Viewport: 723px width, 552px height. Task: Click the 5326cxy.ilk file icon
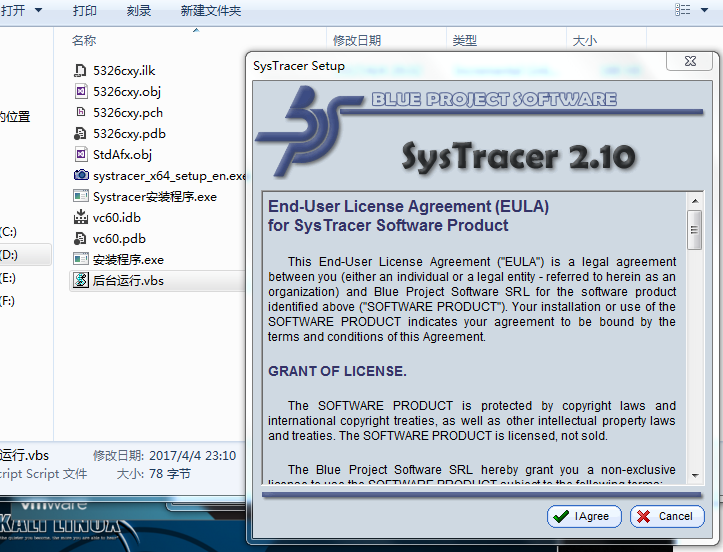coord(80,71)
